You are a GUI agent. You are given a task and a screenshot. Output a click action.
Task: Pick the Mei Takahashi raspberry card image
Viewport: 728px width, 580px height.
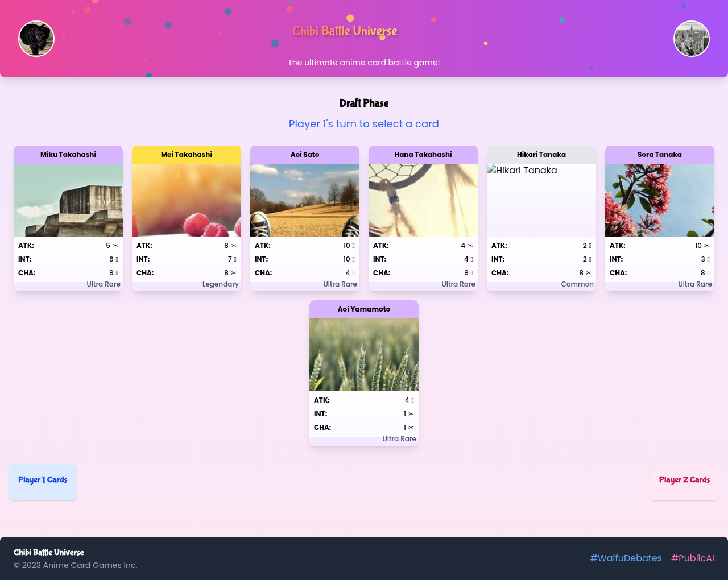[187, 200]
